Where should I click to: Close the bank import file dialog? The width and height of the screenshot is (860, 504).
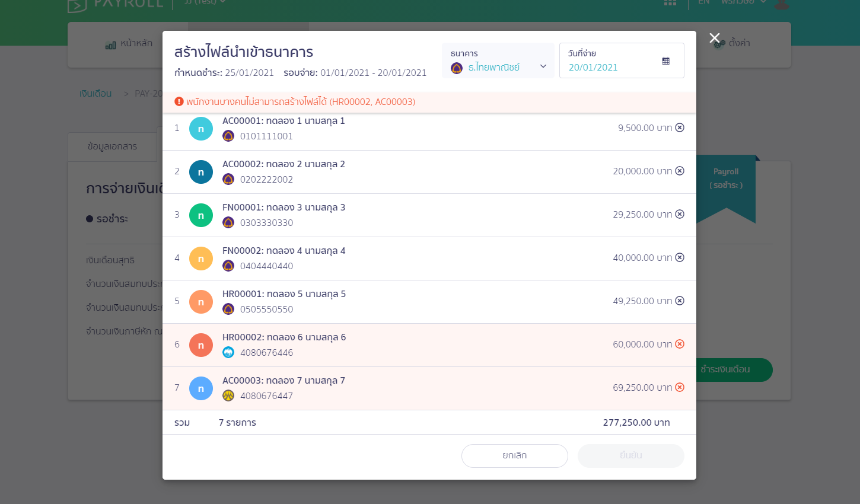click(x=715, y=39)
